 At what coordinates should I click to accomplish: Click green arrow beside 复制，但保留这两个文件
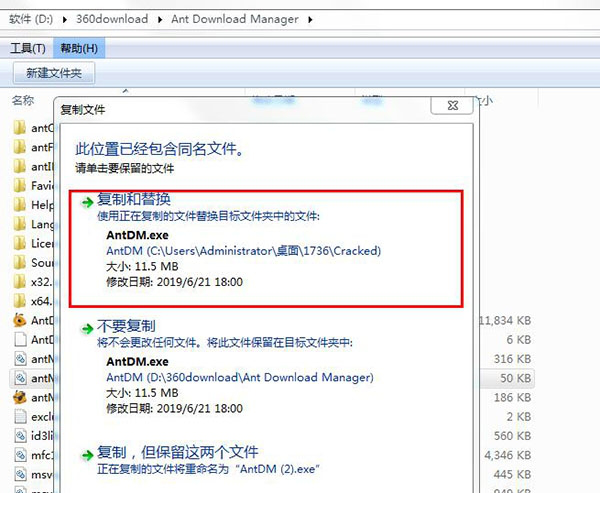tap(87, 455)
